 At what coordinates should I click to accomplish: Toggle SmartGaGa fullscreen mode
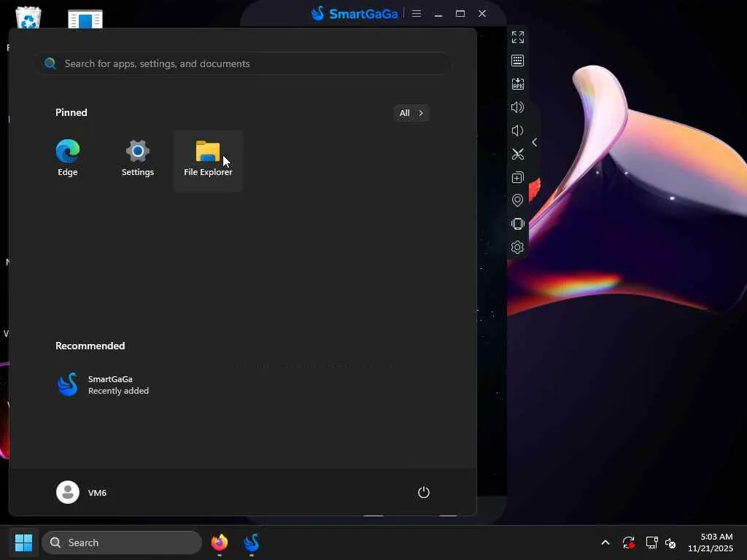click(517, 37)
